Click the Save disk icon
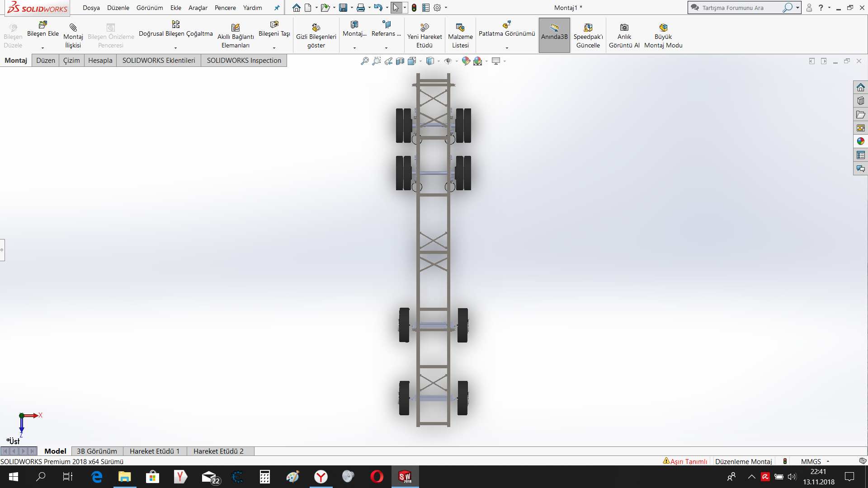This screenshot has height=488, width=868. [x=343, y=8]
